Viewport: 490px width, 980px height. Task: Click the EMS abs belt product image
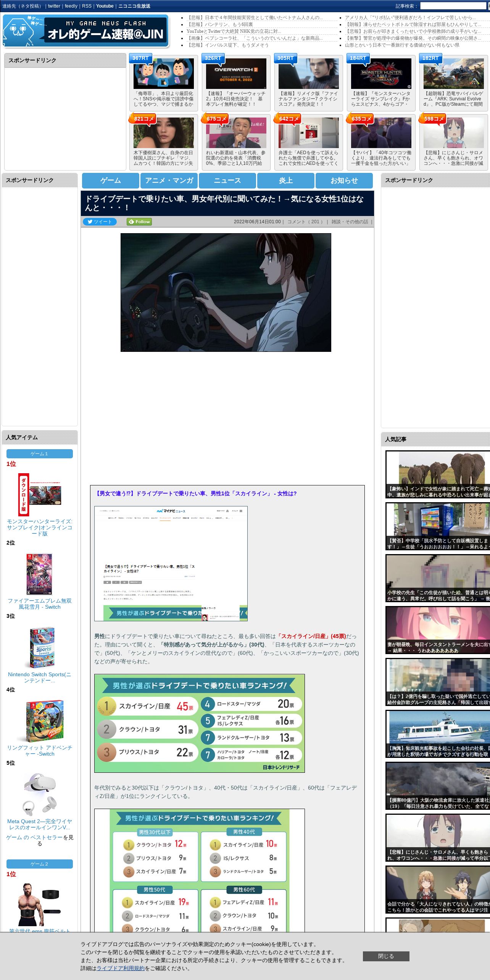click(x=40, y=904)
